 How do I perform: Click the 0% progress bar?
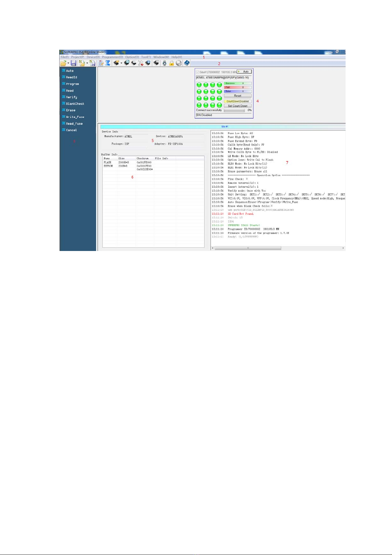[234, 110]
